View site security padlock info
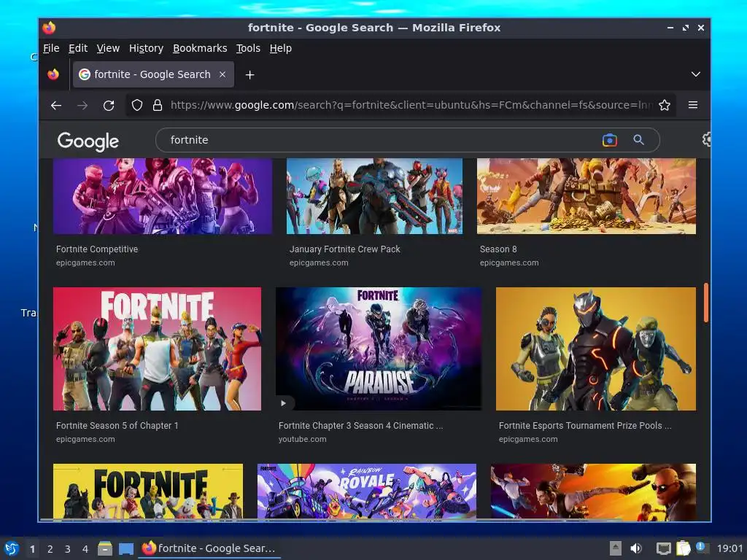The height and width of the screenshot is (560, 747). pos(158,105)
